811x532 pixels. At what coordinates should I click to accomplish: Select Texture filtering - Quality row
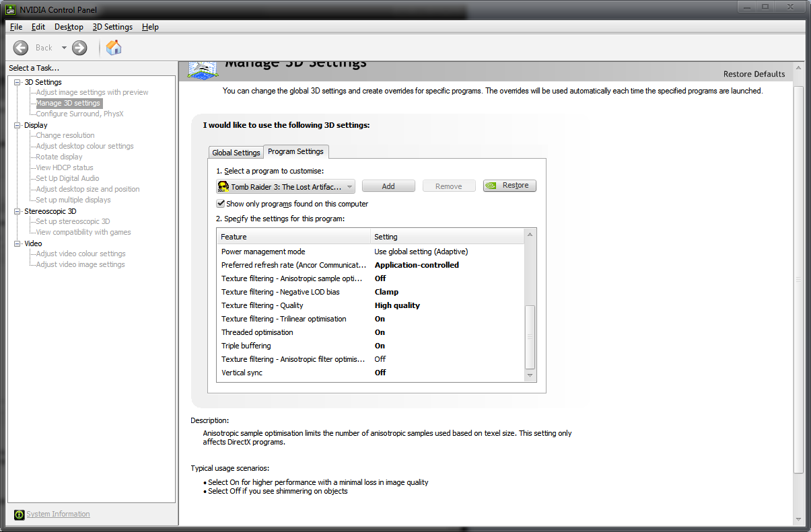click(370, 305)
